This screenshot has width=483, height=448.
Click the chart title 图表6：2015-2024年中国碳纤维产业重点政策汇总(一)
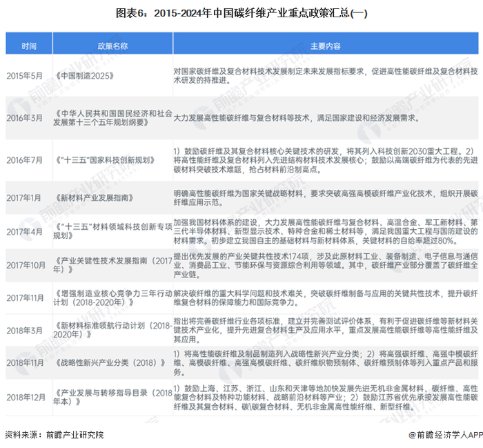(x=241, y=13)
